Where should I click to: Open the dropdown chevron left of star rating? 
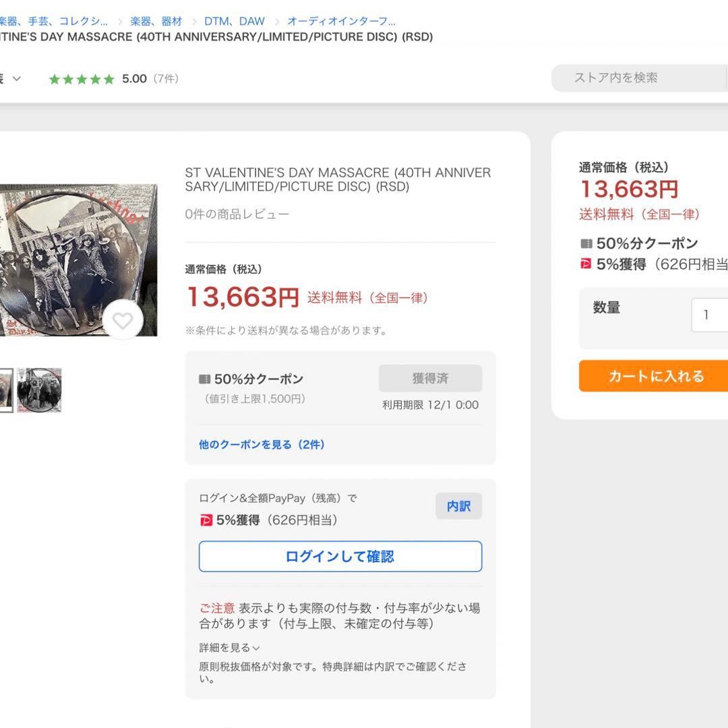click(x=17, y=79)
